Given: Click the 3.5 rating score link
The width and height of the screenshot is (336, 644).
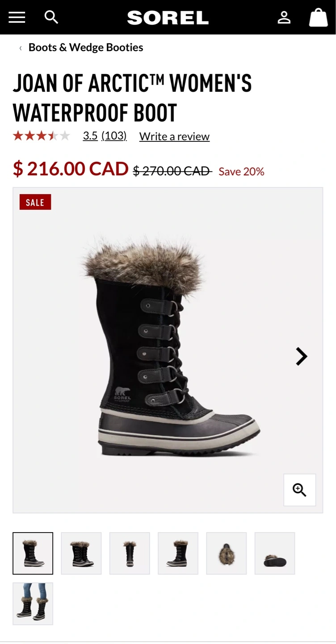Looking at the screenshot, I should point(90,136).
